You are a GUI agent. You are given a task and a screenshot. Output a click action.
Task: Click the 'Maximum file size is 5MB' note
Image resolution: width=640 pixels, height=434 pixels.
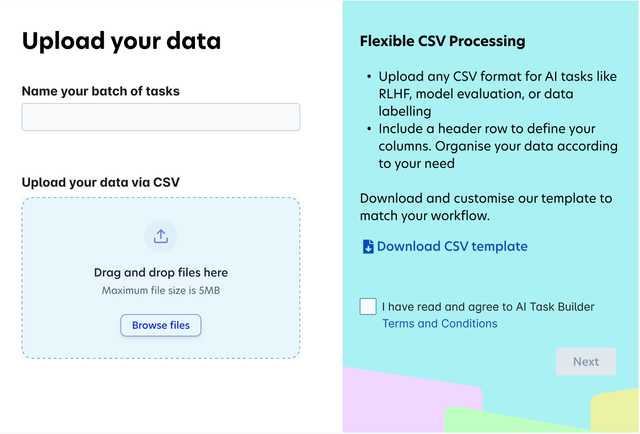pyautogui.click(x=161, y=291)
